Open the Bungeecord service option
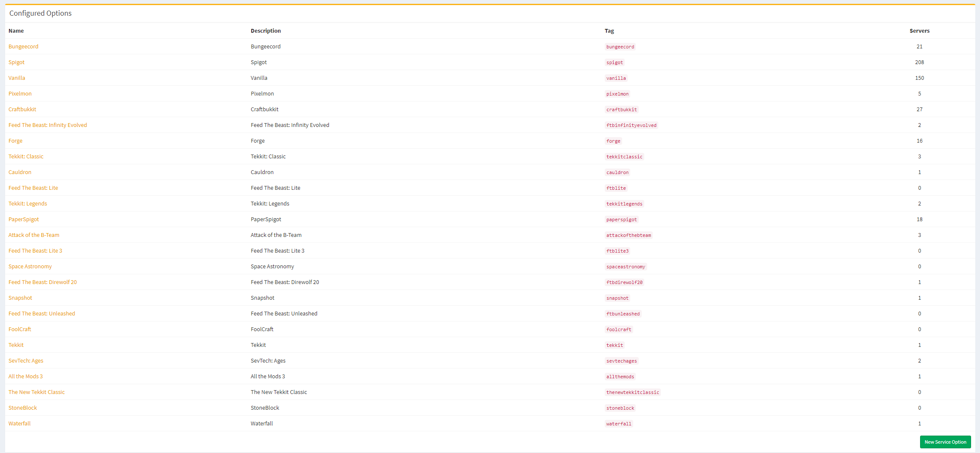This screenshot has height=453, width=980. 23,47
